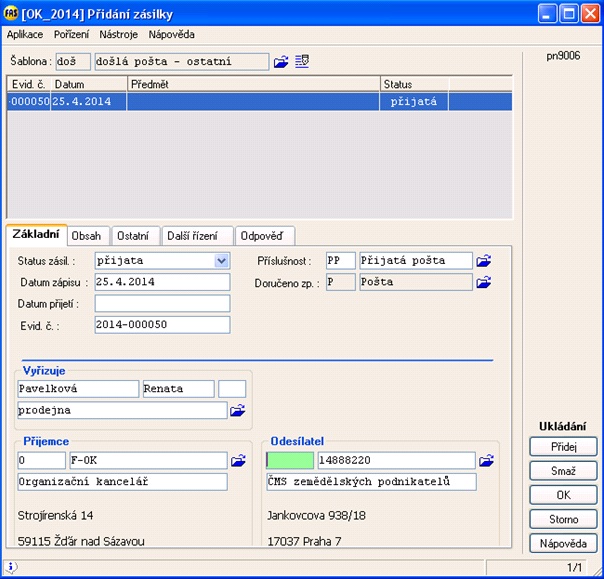
Task: Click the Evid. č. column header
Action: [x=29, y=84]
